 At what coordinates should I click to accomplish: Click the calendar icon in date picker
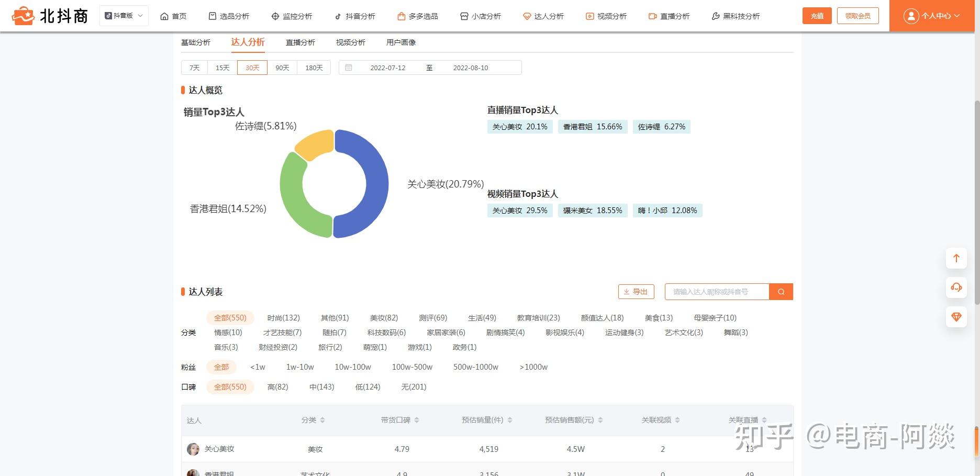[349, 68]
